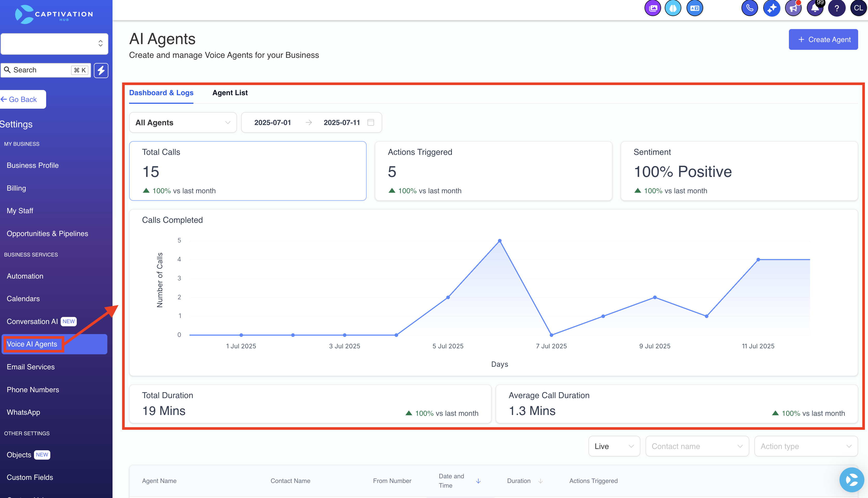
Task: Expand the All Agents dropdown
Action: (x=183, y=122)
